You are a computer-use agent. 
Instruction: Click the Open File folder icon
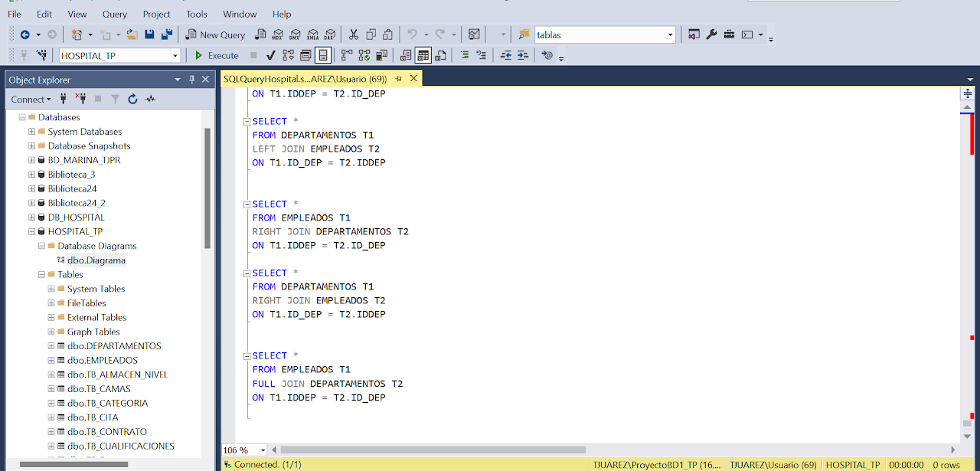point(132,34)
